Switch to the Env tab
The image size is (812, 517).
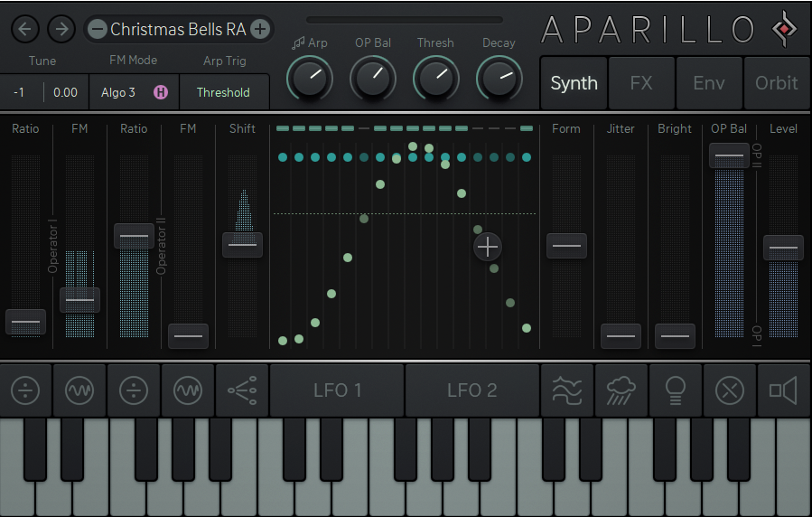click(709, 83)
